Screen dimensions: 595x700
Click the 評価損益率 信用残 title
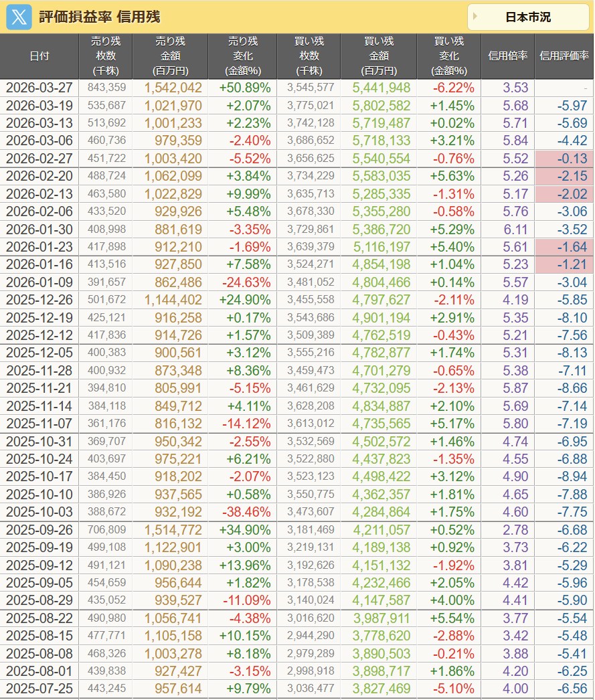(x=99, y=17)
